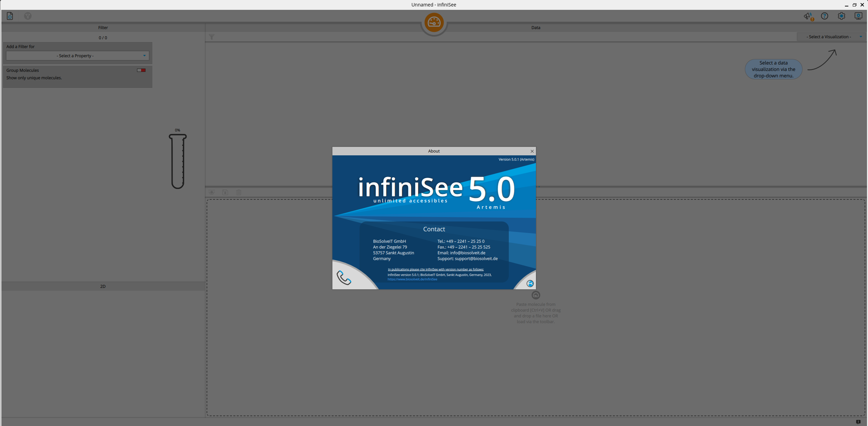Click 'An der Ziegelei 79' address line

(390, 247)
